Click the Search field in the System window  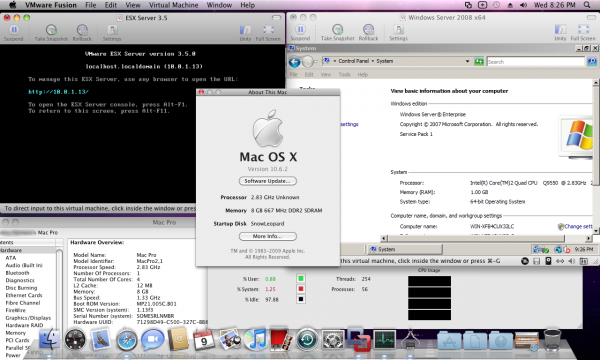point(536,62)
